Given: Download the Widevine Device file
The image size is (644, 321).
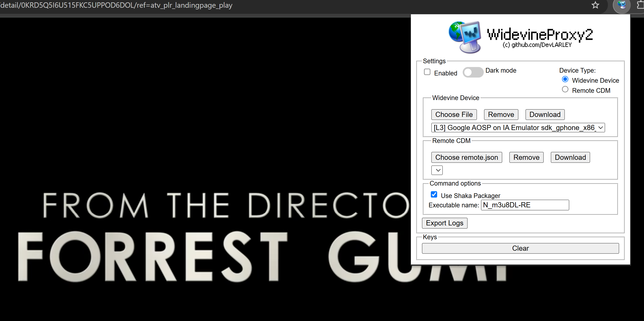Looking at the screenshot, I should tap(544, 115).
